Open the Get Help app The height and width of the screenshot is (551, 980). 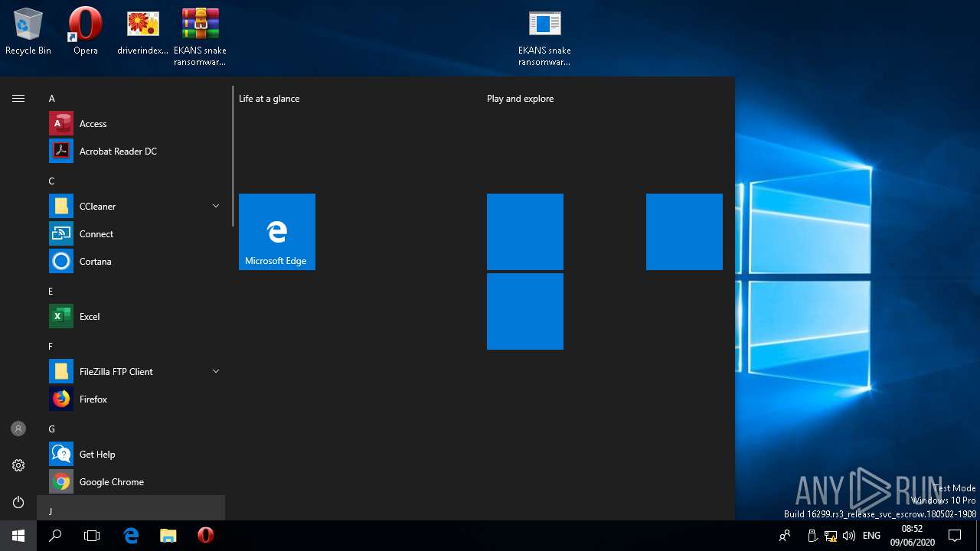[x=136, y=454]
